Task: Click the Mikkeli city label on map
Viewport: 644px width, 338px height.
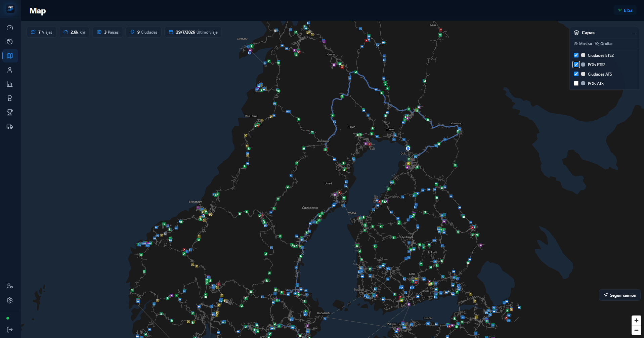Action: 432,252
